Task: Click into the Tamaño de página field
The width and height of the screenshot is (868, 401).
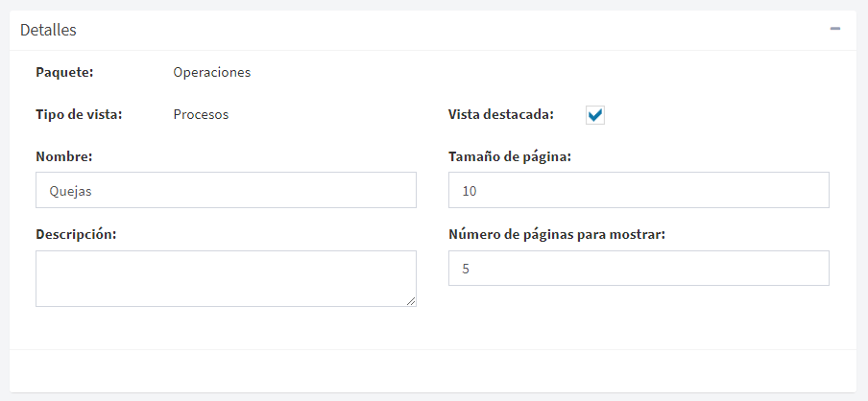Action: (639, 190)
